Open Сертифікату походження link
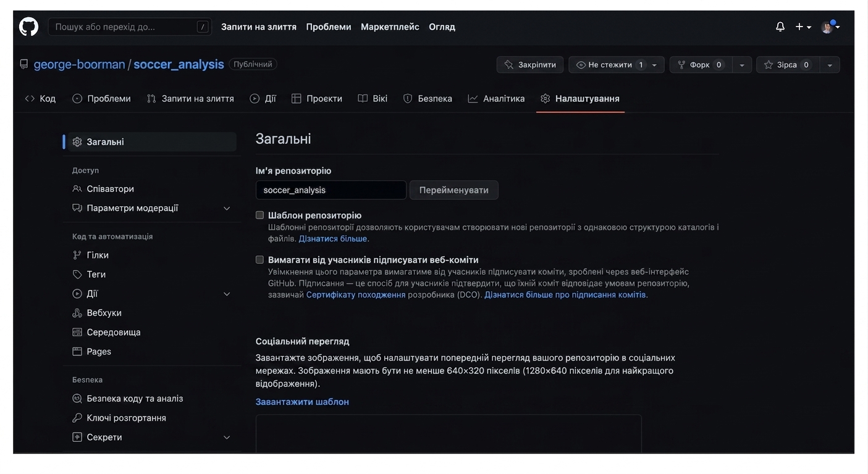Image resolution: width=868 pixels, height=474 pixels. coord(356,294)
